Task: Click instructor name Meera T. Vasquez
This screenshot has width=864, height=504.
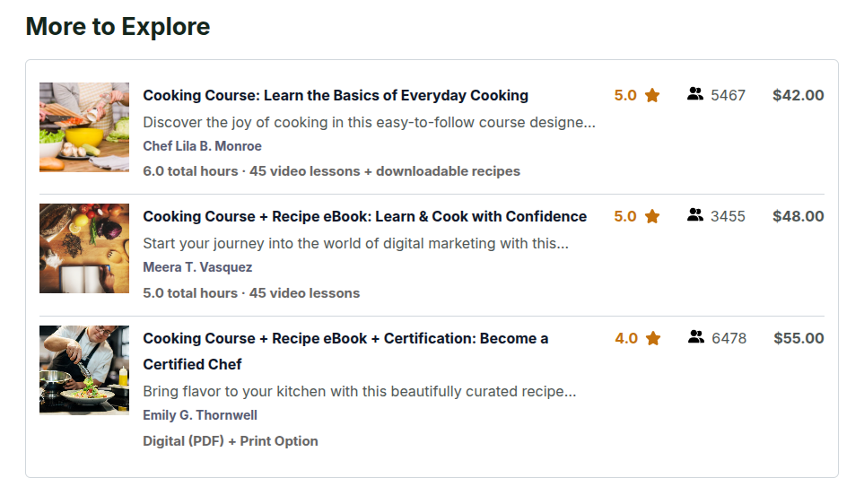Action: (197, 267)
